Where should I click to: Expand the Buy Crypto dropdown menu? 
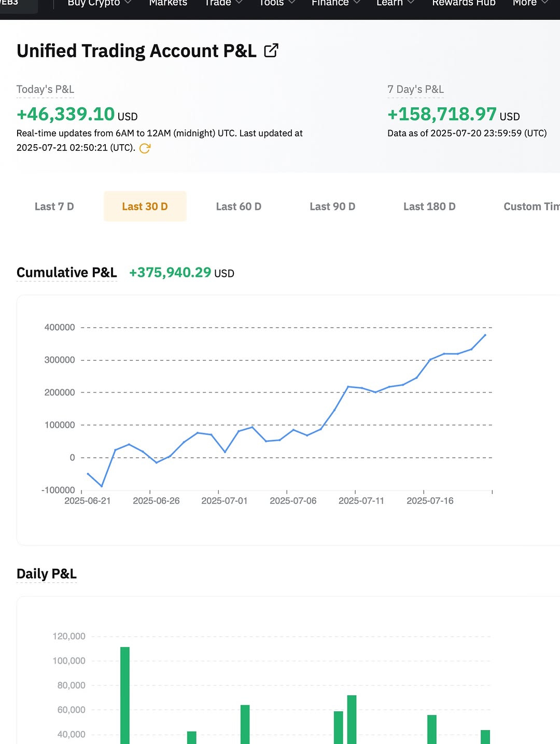click(99, 3)
